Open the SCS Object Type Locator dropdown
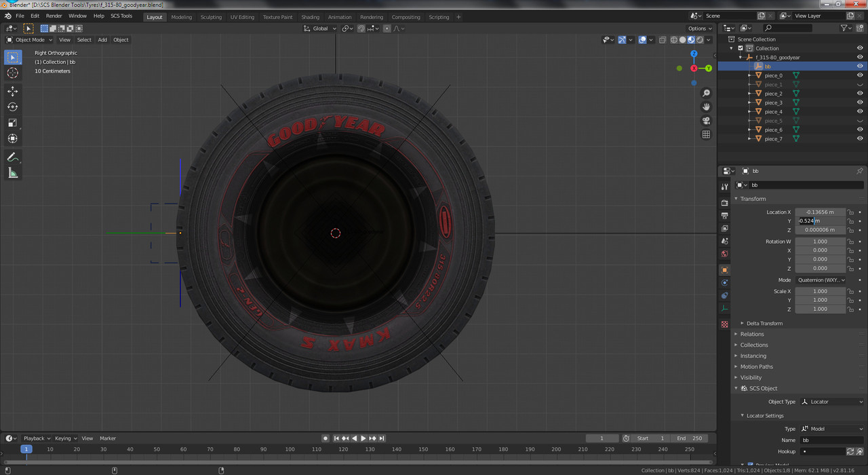 [x=832, y=402]
